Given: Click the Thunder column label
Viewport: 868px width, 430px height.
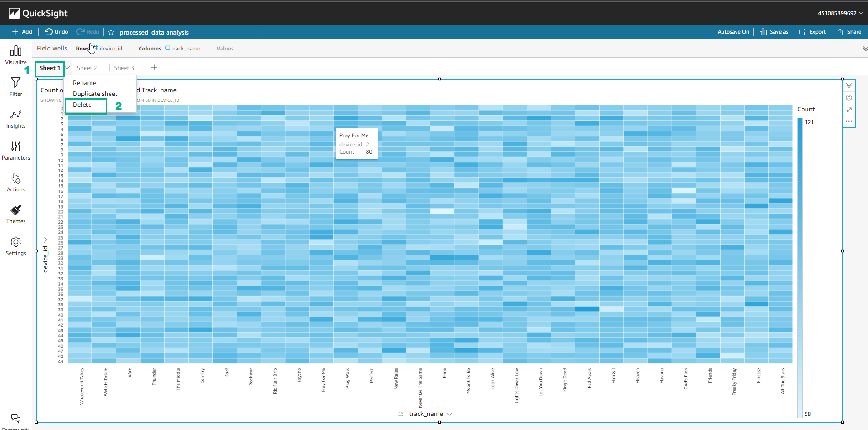Looking at the screenshot, I should [x=154, y=377].
